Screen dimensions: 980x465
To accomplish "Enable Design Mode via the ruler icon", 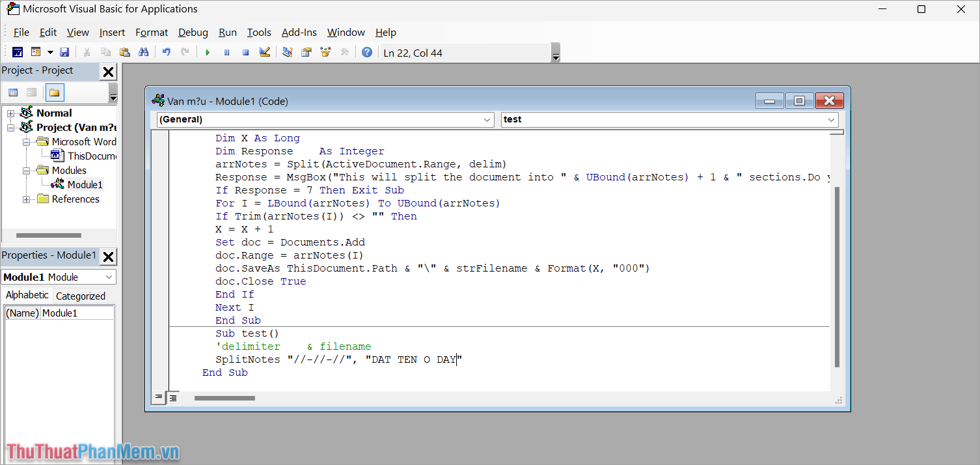I will pyautogui.click(x=265, y=53).
